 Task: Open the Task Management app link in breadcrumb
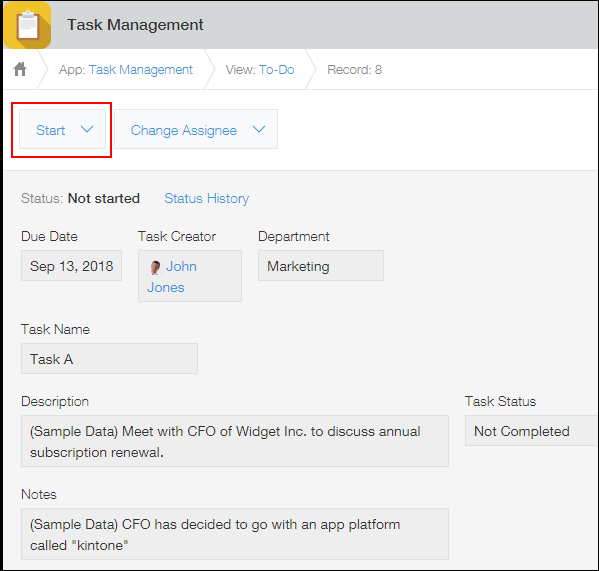coord(141,70)
